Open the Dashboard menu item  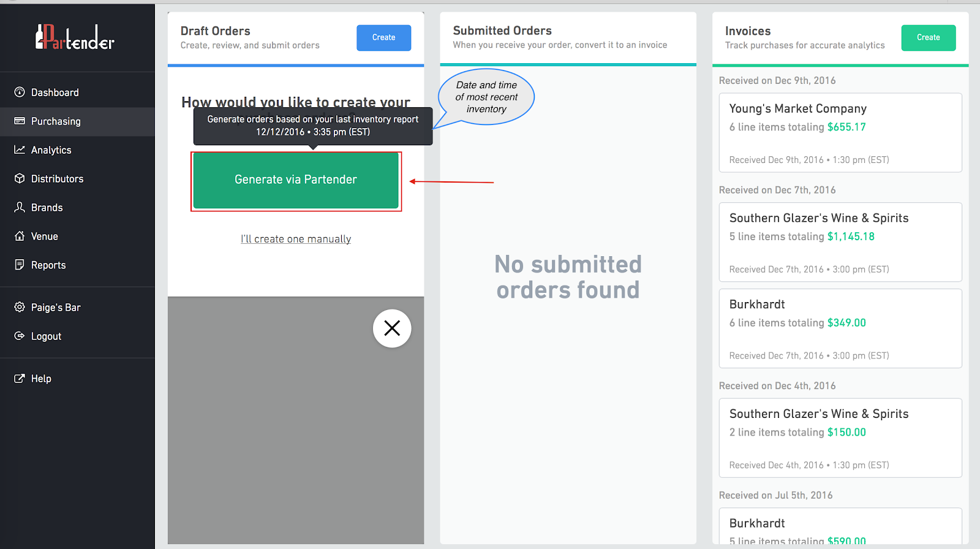click(77, 93)
